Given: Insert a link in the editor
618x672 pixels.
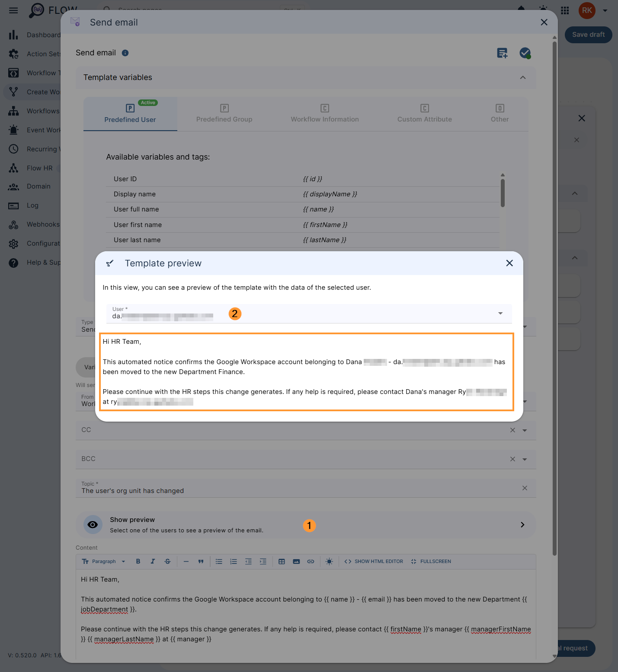Looking at the screenshot, I should [x=311, y=561].
